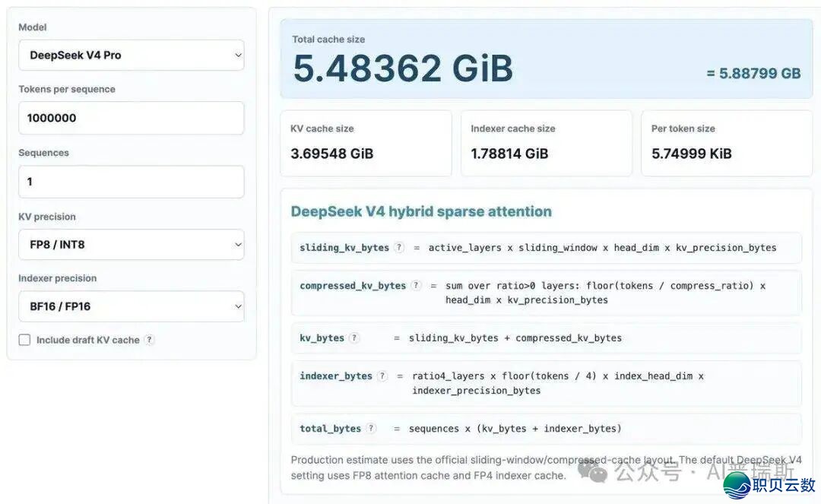Click the compressed_kv_bytes formula label

pos(353,286)
